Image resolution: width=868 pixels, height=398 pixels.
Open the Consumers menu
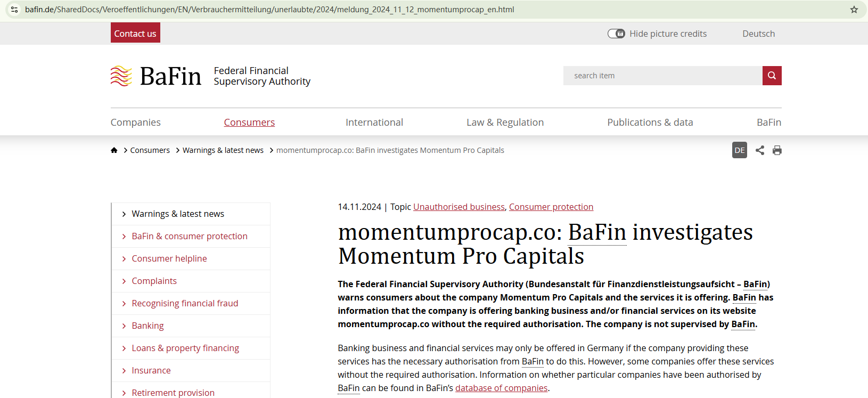249,123
